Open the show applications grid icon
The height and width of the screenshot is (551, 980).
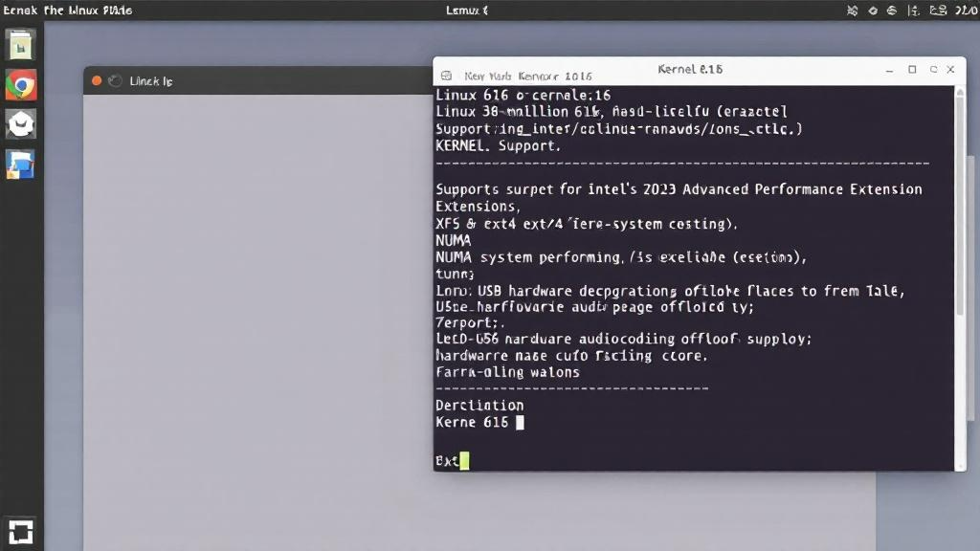[21, 532]
